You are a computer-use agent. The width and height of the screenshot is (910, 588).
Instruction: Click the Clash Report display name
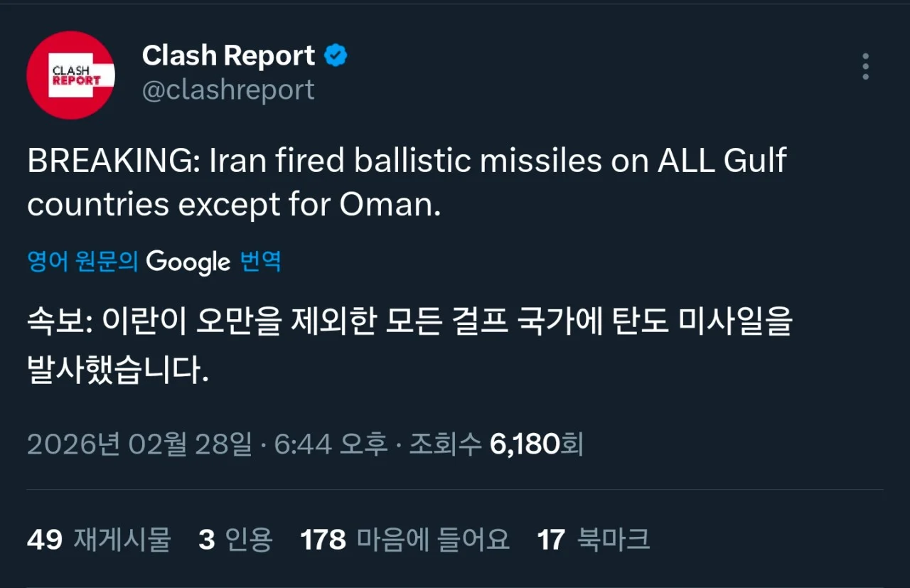tap(227, 55)
